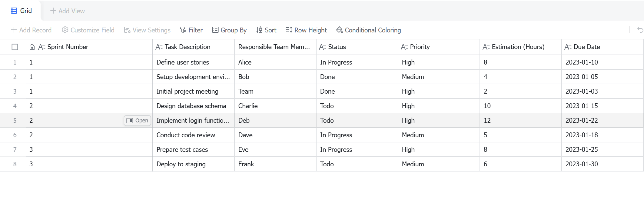Click the undo arrow icon
644x223 pixels.
pyautogui.click(x=640, y=30)
